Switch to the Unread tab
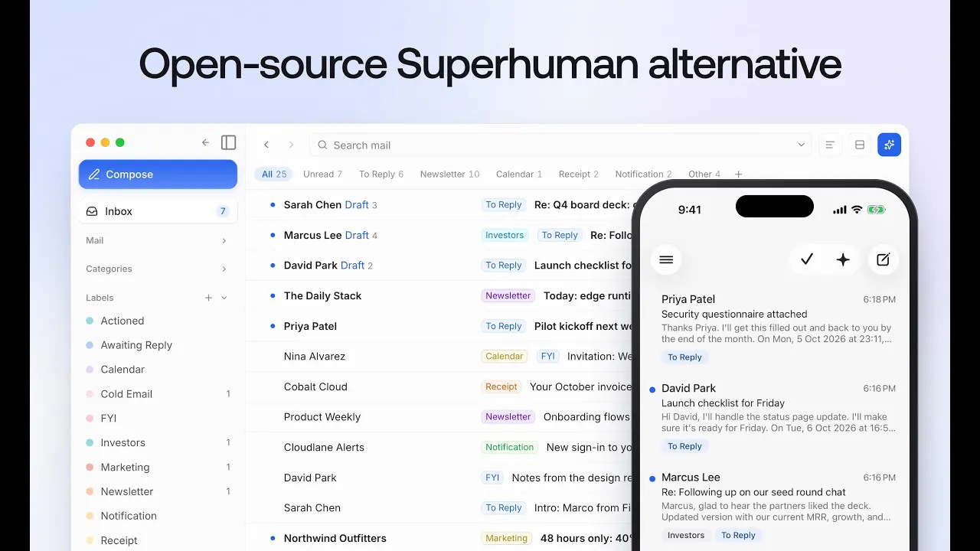The width and height of the screenshot is (980, 551). (322, 174)
